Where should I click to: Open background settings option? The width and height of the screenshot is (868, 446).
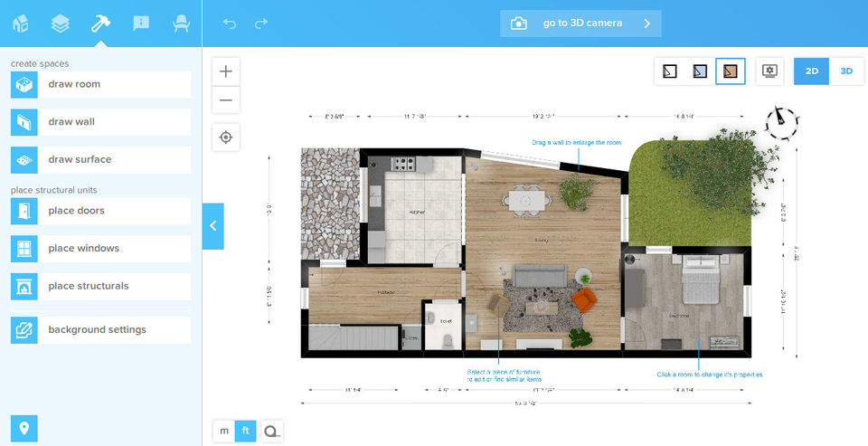(x=100, y=330)
